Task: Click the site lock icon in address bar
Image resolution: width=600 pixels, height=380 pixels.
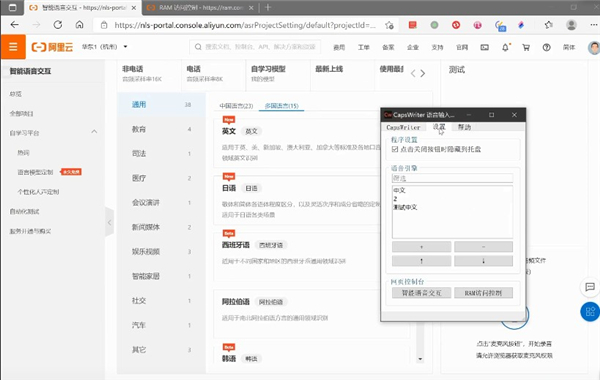Action: coord(104,25)
